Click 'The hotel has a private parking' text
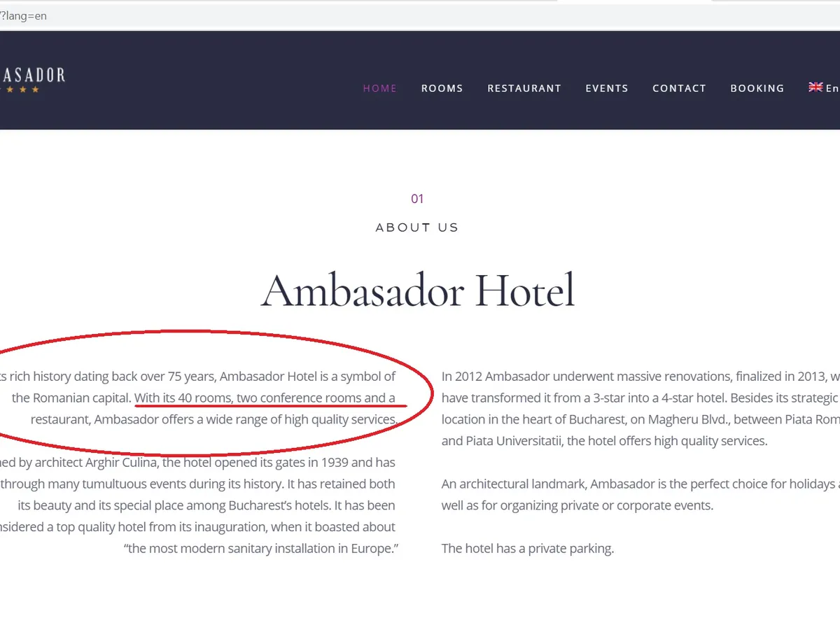Image resolution: width=840 pixels, height=630 pixels. [528, 549]
